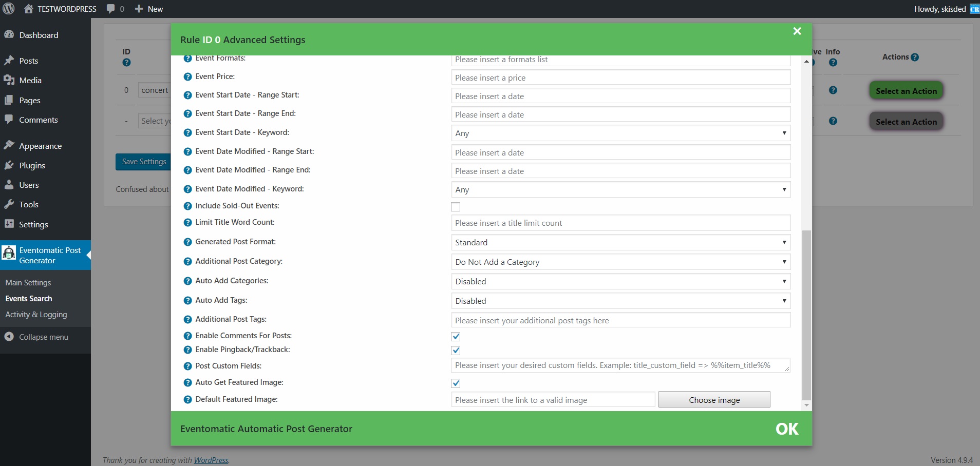The width and height of the screenshot is (980, 466).
Task: Click help icon for Enable Comments For Posts
Action: [187, 336]
